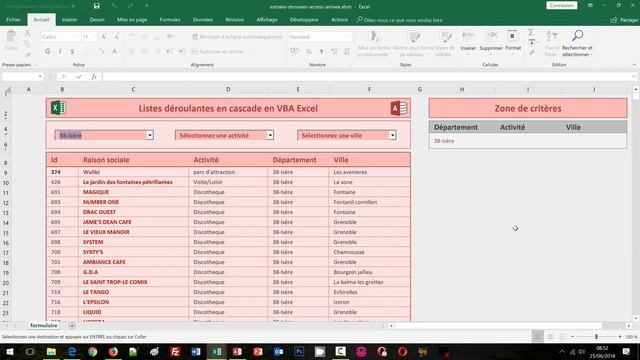Open the 38-Isère department dropdown
The image size is (640, 360).
(x=150, y=135)
